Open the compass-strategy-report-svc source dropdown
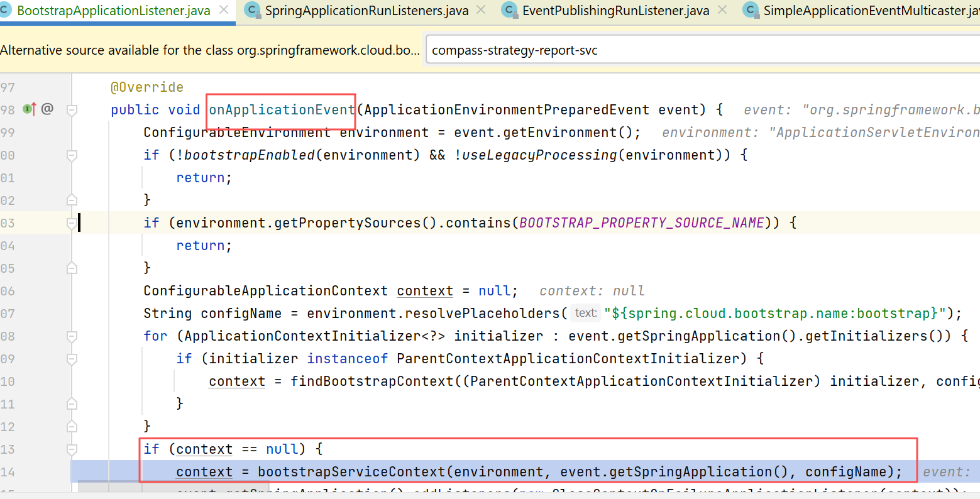This screenshot has width=980, height=499. click(x=702, y=50)
